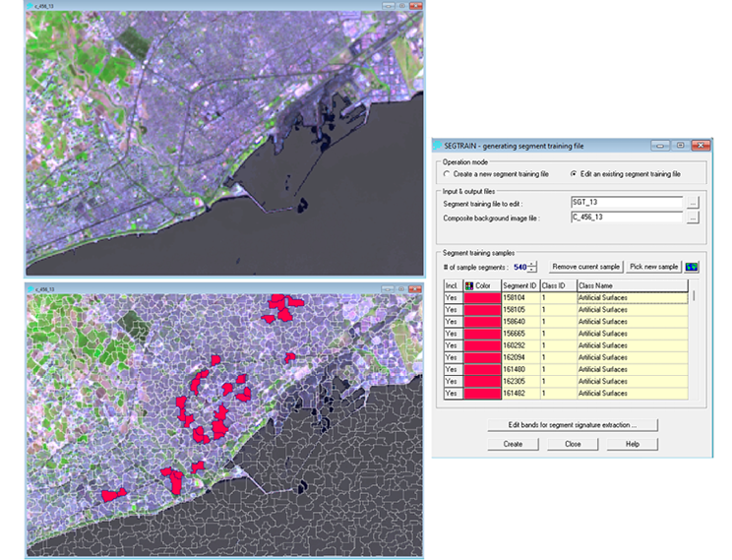The image size is (732, 560).
Task: Decrease the number of sample segments
Action: point(533,270)
